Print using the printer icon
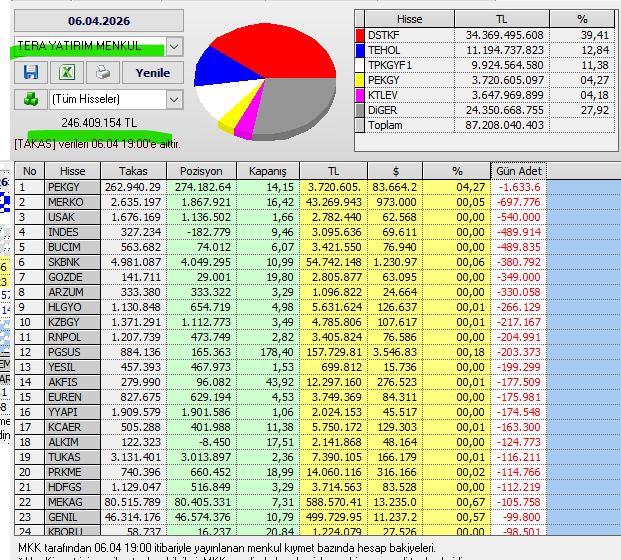621x560 pixels. click(103, 72)
